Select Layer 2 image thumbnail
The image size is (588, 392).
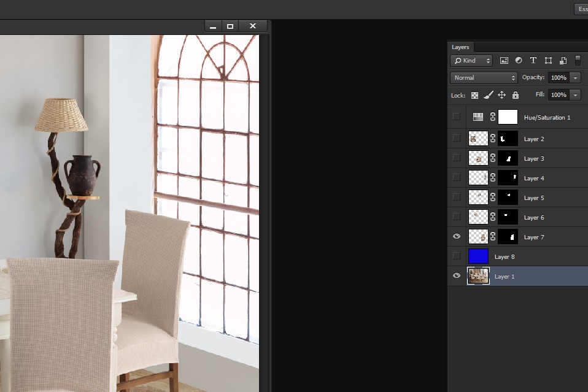[478, 138]
